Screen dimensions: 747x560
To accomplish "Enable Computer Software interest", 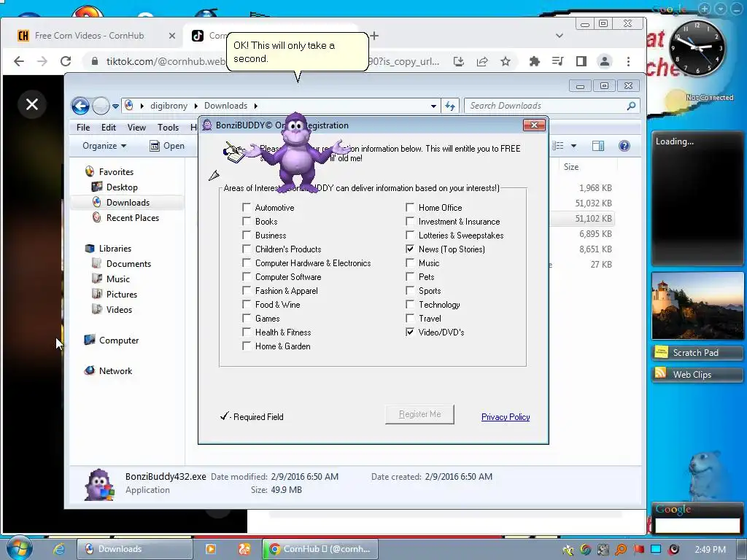I will [247, 276].
